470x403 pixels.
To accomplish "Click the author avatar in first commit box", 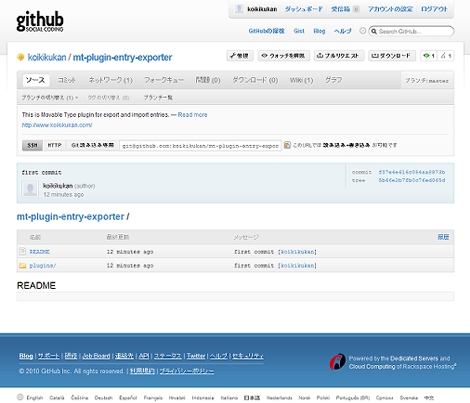I will (x=30, y=189).
